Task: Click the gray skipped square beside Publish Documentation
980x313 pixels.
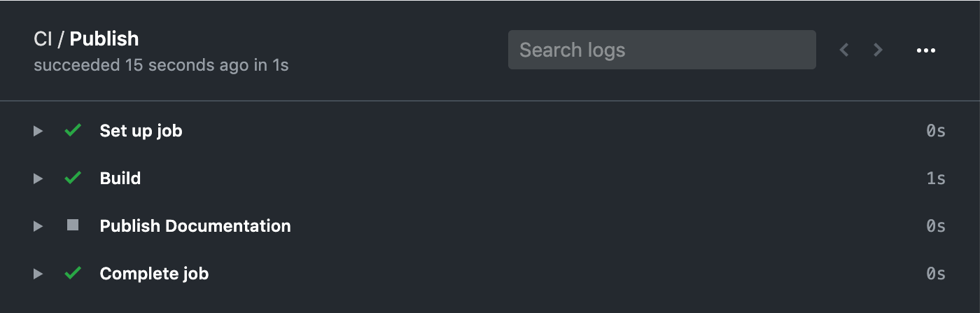Action: pos(73,225)
